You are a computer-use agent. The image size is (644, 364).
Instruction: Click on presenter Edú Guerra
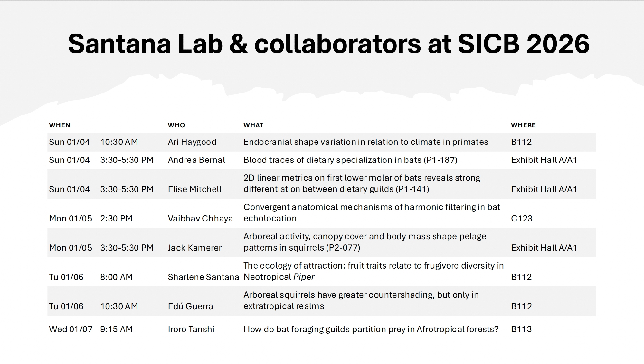pos(190,306)
